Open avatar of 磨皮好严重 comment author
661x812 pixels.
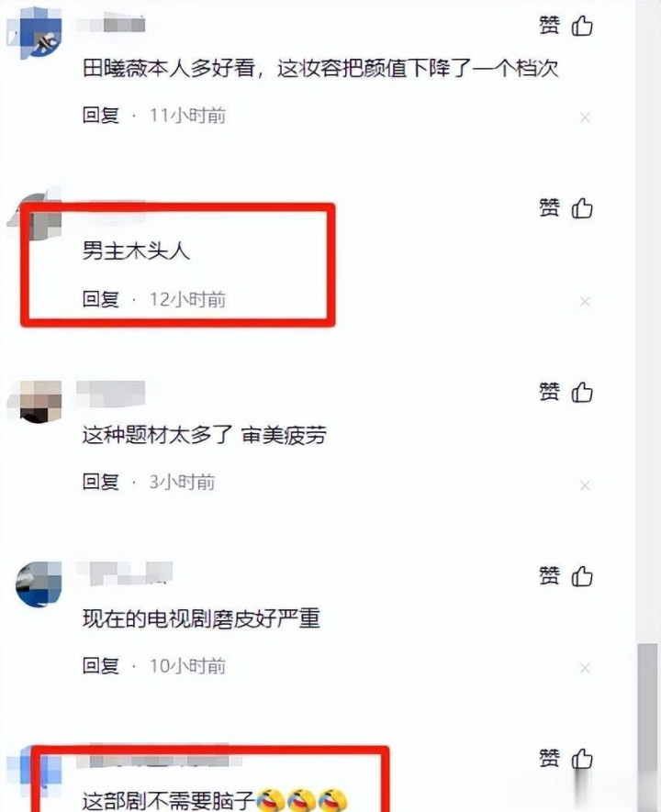pos(39,584)
